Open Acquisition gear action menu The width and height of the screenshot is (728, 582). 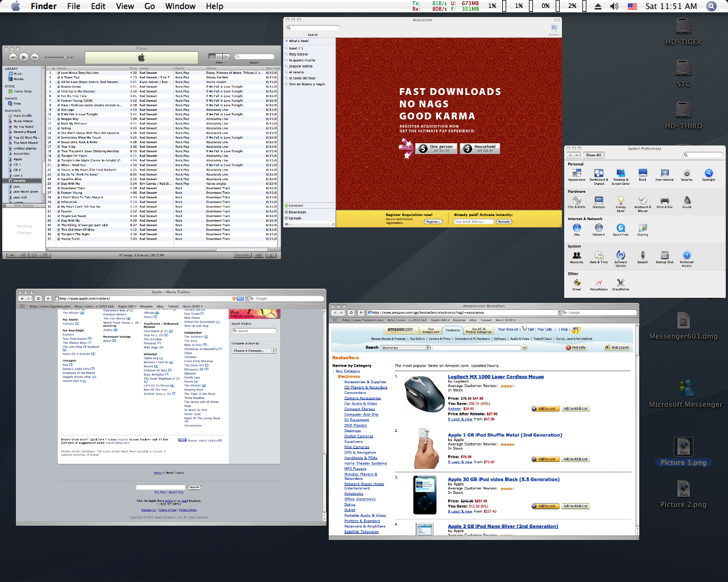click(x=288, y=224)
